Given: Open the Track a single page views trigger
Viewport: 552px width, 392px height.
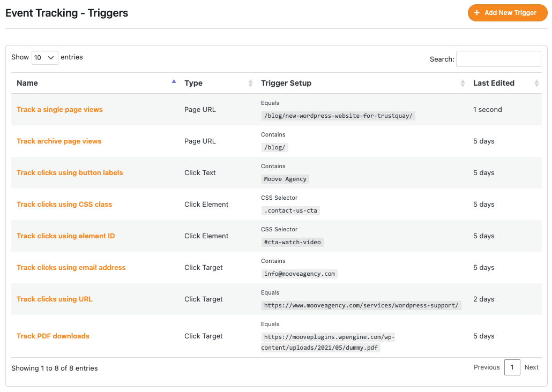Looking at the screenshot, I should (59, 109).
